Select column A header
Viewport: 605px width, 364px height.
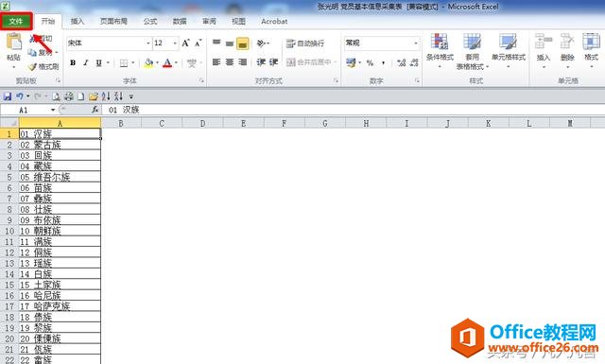60,124
